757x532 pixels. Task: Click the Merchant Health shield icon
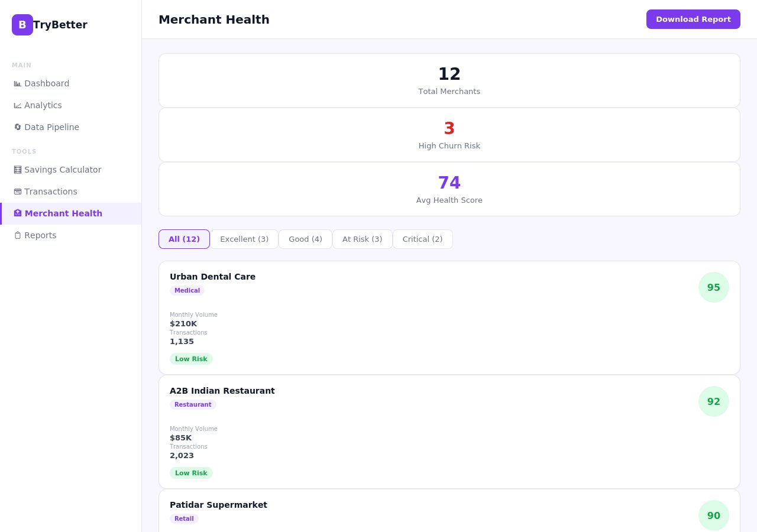[x=18, y=213]
